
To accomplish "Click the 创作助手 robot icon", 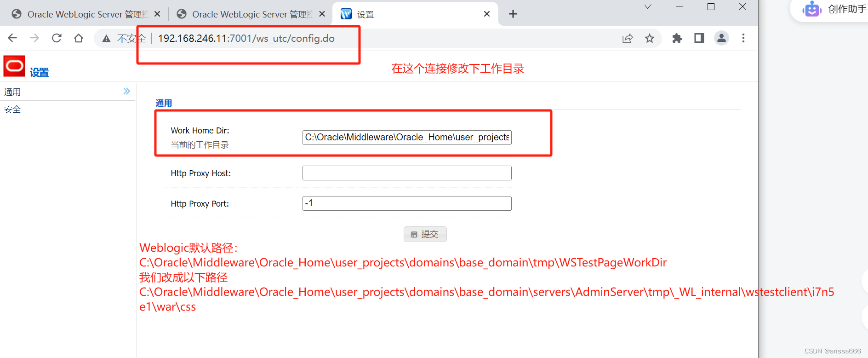I will coord(812,9).
